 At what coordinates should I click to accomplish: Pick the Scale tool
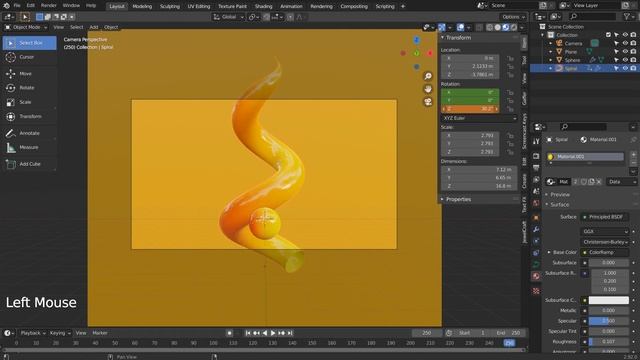point(29,102)
